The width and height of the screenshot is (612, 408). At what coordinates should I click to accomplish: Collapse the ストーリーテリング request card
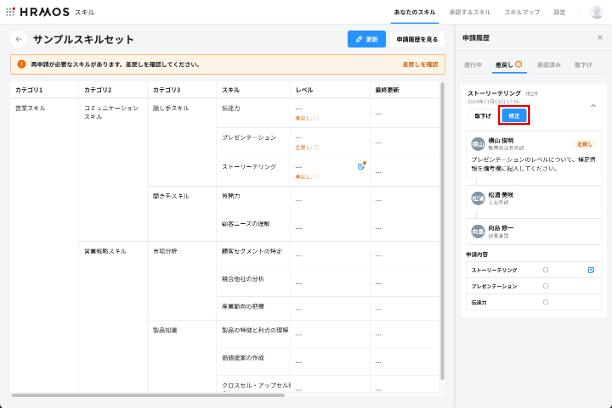pos(592,105)
